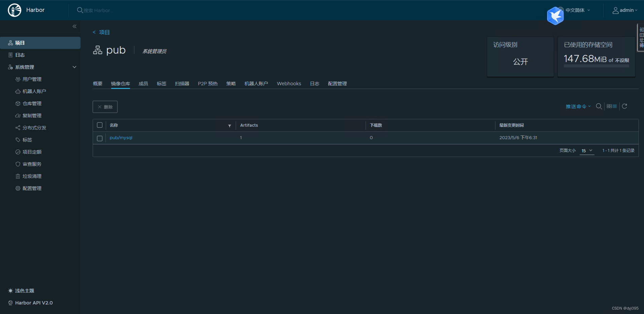
Task: Open the pub/mysql repository link
Action: [121, 137]
